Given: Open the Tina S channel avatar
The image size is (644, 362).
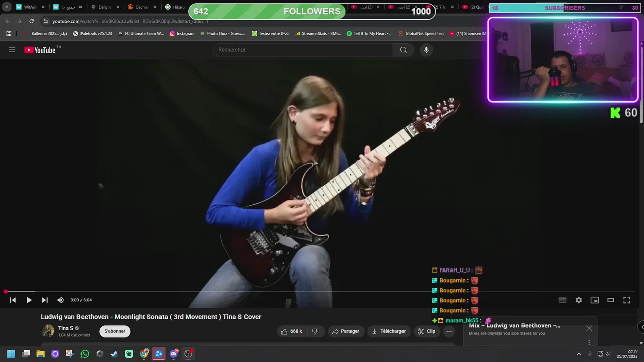Looking at the screenshot, I should 48,331.
